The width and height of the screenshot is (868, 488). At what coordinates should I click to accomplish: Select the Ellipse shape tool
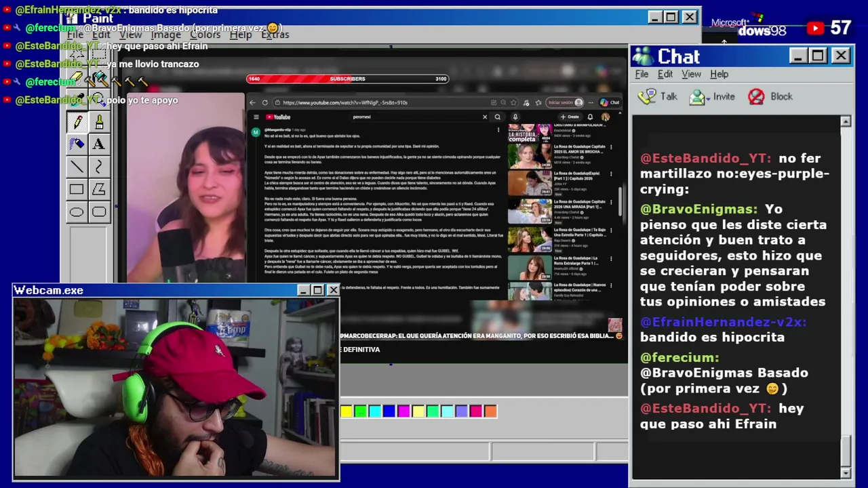77,212
